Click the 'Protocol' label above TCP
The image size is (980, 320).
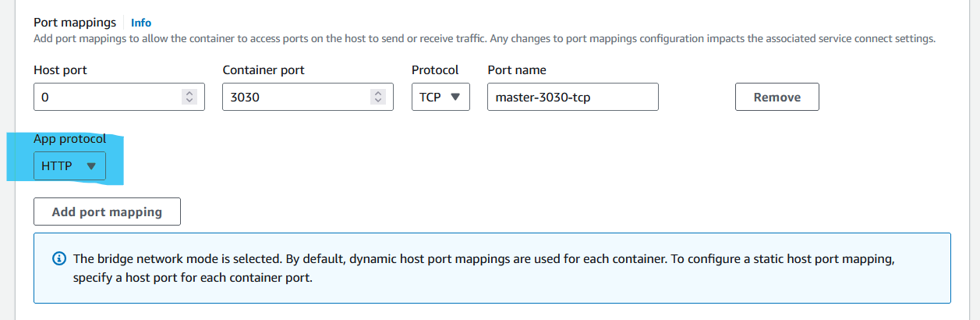(x=435, y=69)
